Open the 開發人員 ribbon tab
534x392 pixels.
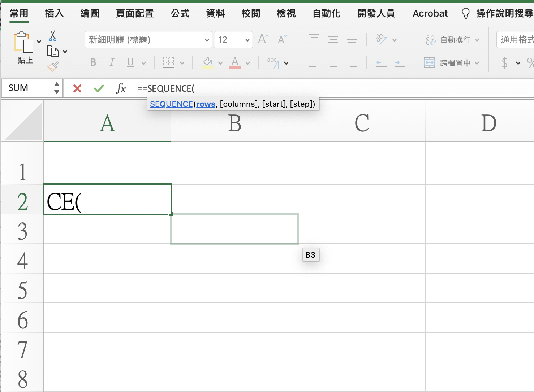coord(376,14)
